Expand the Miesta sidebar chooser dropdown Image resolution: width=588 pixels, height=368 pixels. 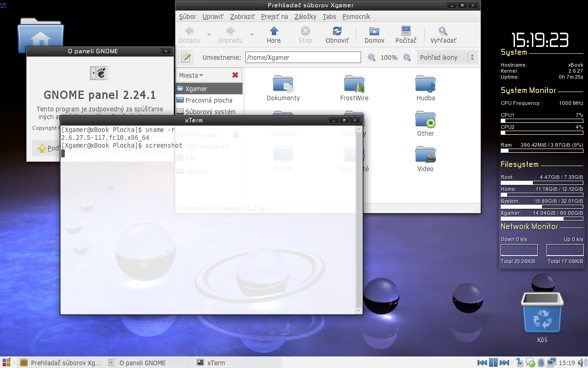[x=191, y=75]
